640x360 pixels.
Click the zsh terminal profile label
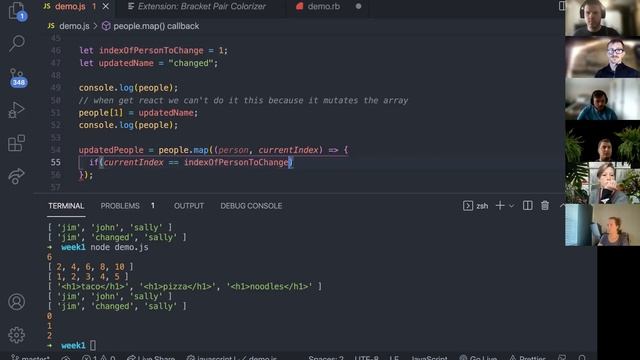coord(482,206)
